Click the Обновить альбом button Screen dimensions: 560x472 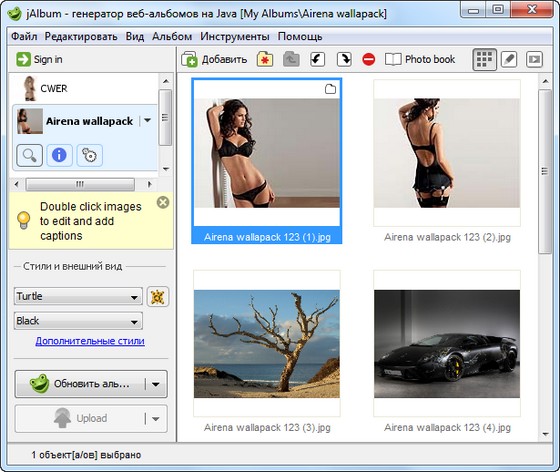pyautogui.click(x=80, y=384)
